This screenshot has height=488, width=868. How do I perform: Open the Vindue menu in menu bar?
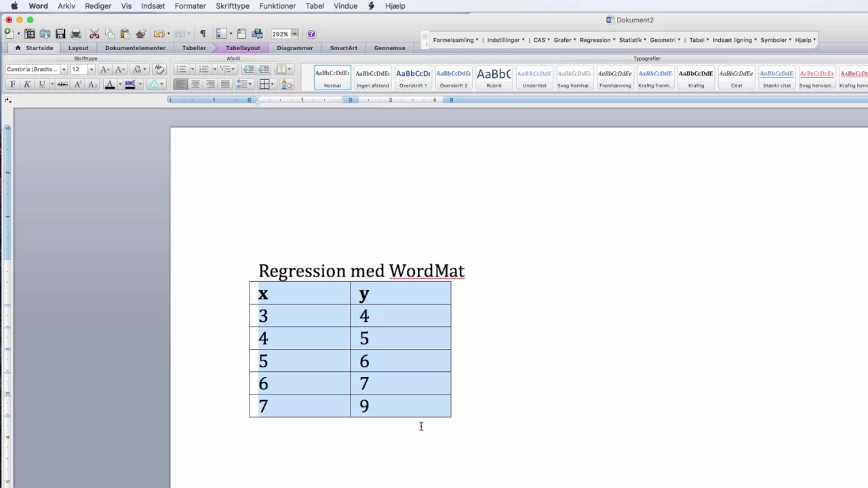point(346,6)
